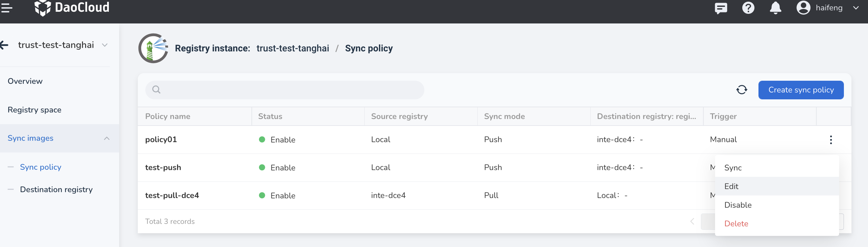Click the haifeng user avatar icon
Image resolution: width=868 pixels, height=247 pixels.
803,8
